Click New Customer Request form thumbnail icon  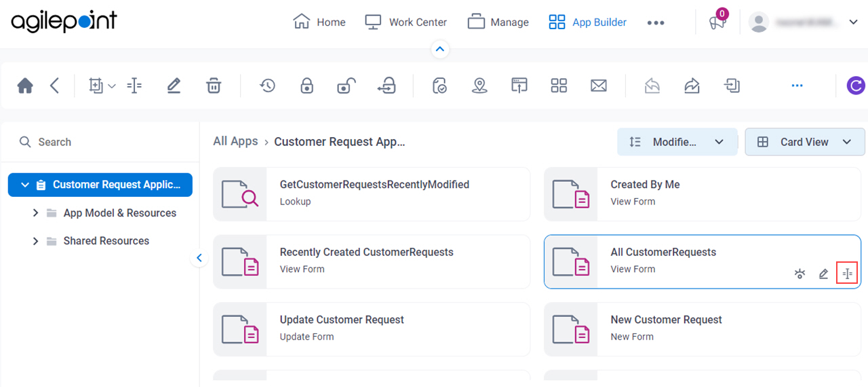point(571,329)
